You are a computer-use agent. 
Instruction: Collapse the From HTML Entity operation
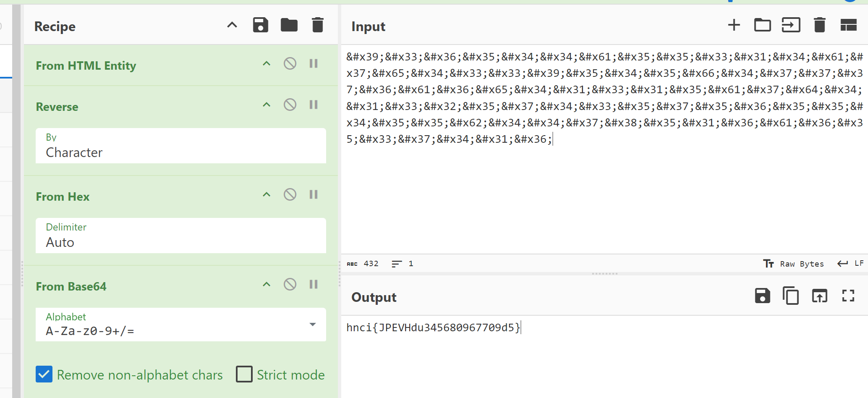(267, 64)
